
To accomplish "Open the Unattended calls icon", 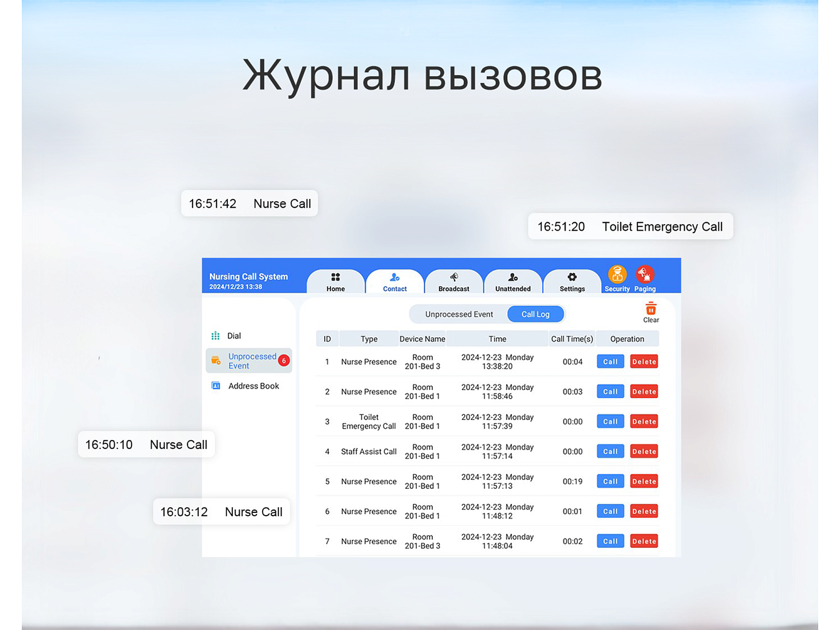I will click(513, 277).
